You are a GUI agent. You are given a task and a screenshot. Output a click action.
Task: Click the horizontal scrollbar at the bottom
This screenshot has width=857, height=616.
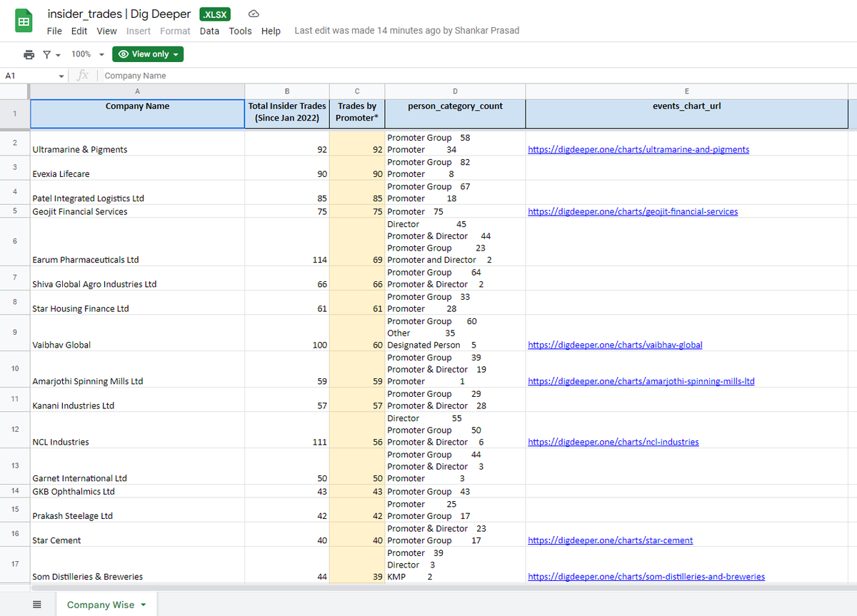[x=428, y=587]
